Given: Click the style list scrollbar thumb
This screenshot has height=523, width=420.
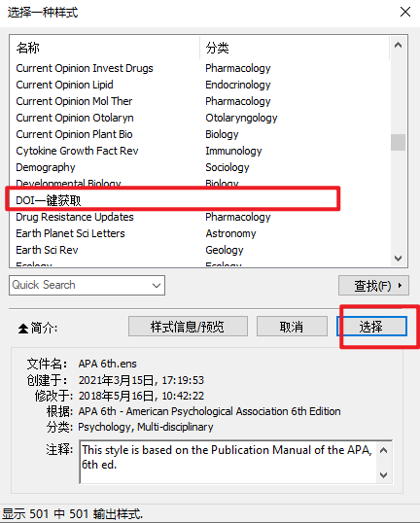Looking at the screenshot, I should [x=398, y=143].
